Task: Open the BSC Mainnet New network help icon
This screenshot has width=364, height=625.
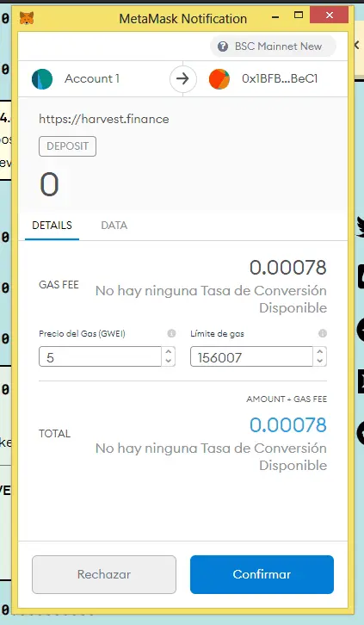Action: (223, 46)
